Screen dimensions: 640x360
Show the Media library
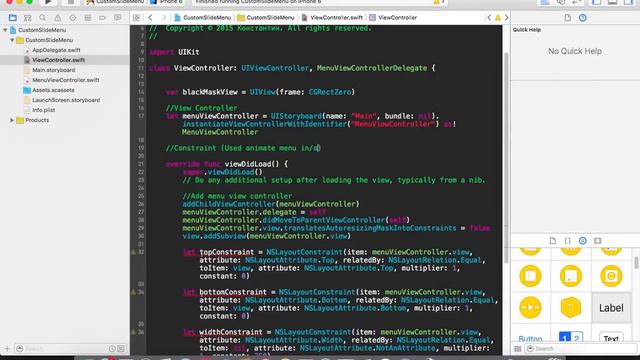pos(598,241)
